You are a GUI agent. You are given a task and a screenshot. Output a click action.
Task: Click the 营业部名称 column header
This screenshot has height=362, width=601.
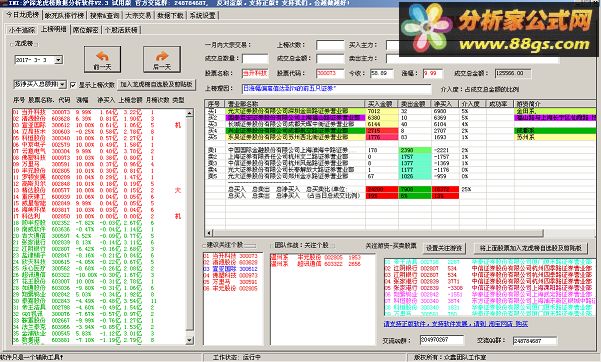(295, 104)
